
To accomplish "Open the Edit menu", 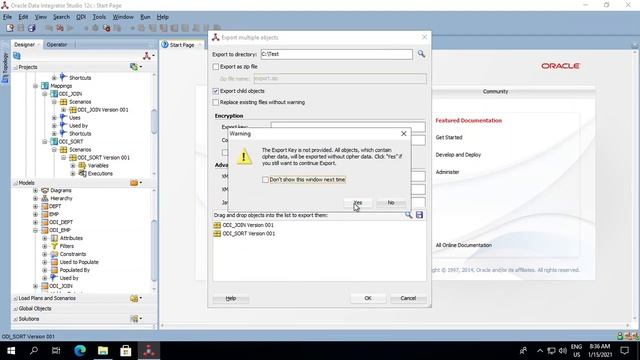I will pyautogui.click(x=23, y=17).
